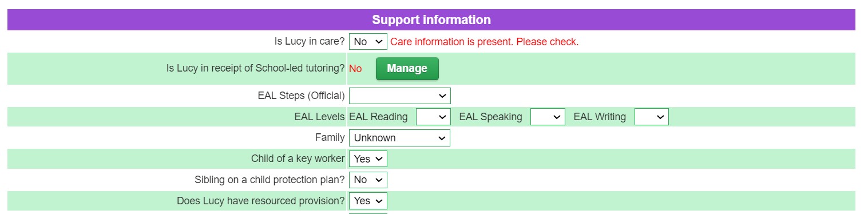Click the green Manage button

pyautogui.click(x=407, y=69)
